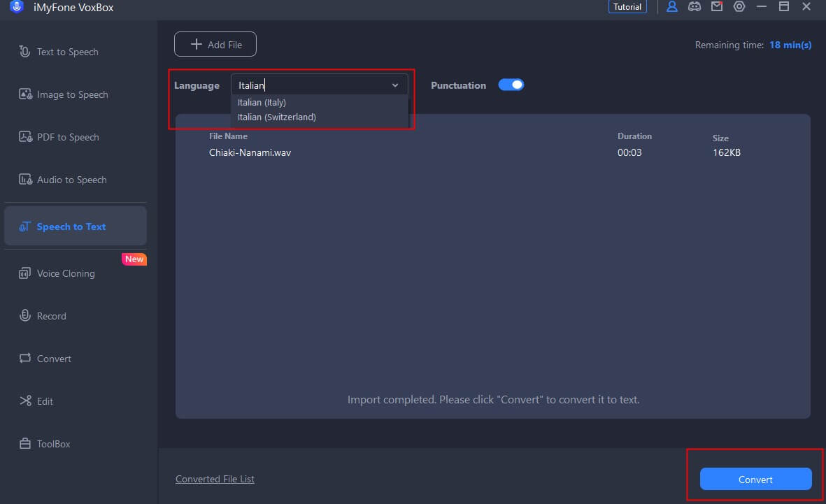This screenshot has width=826, height=504.
Task: Click the Voice Cloning sidebar icon
Action: click(24, 273)
